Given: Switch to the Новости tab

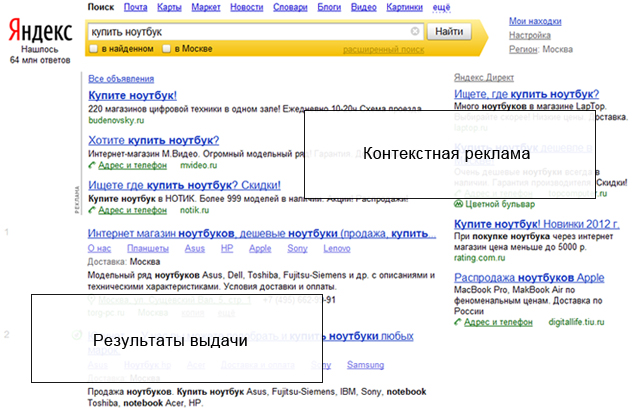Looking at the screenshot, I should coord(247,7).
